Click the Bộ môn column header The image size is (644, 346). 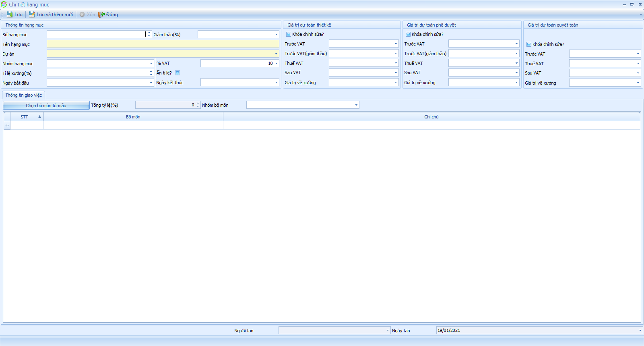coord(133,117)
